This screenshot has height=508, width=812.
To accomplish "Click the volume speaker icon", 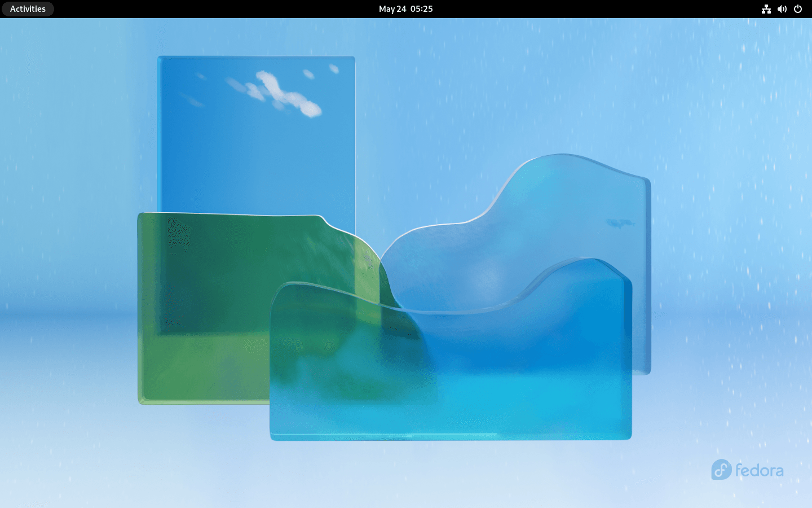I will point(782,9).
